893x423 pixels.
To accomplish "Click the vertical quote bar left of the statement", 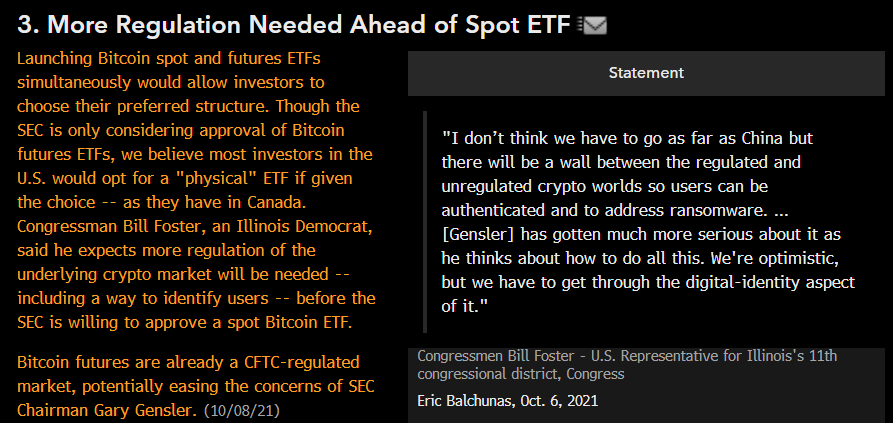I will (x=426, y=221).
